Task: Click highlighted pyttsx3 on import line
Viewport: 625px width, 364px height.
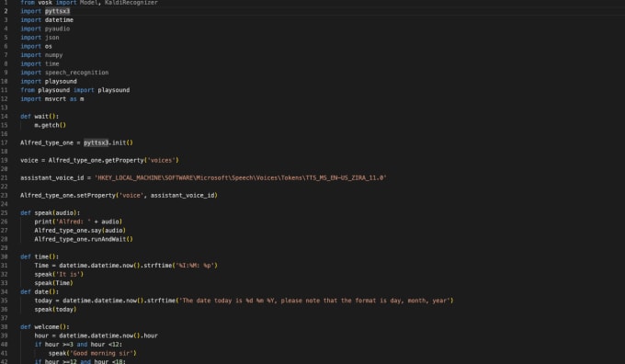Action: (57, 11)
